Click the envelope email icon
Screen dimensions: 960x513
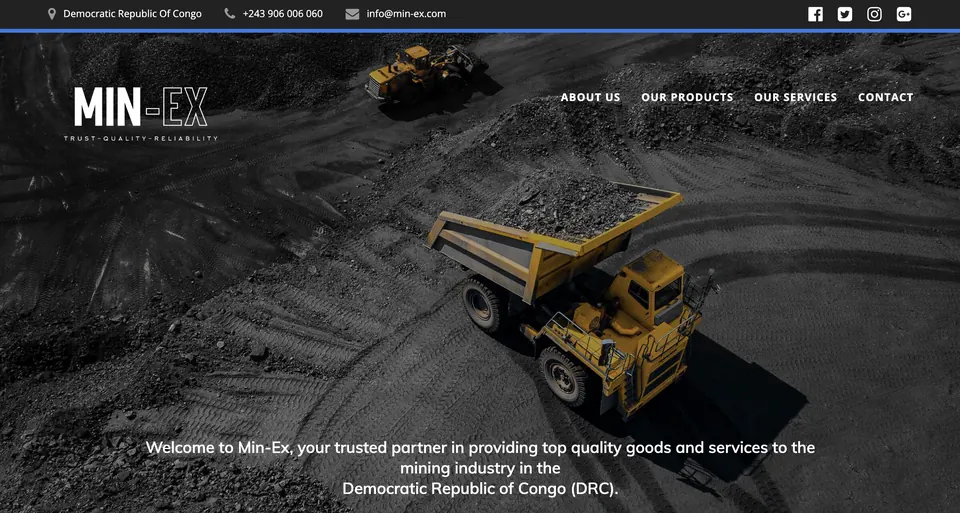tap(352, 13)
